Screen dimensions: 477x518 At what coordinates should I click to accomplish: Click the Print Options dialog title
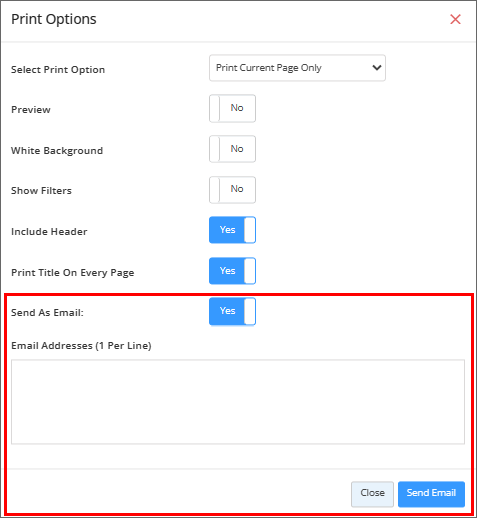pyautogui.click(x=54, y=19)
